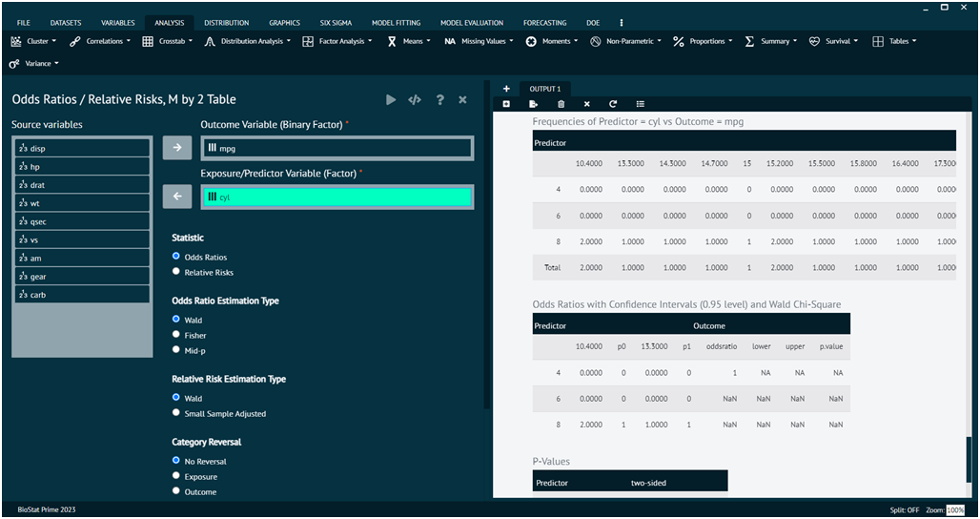Click the Tables icon in ribbon

point(878,41)
